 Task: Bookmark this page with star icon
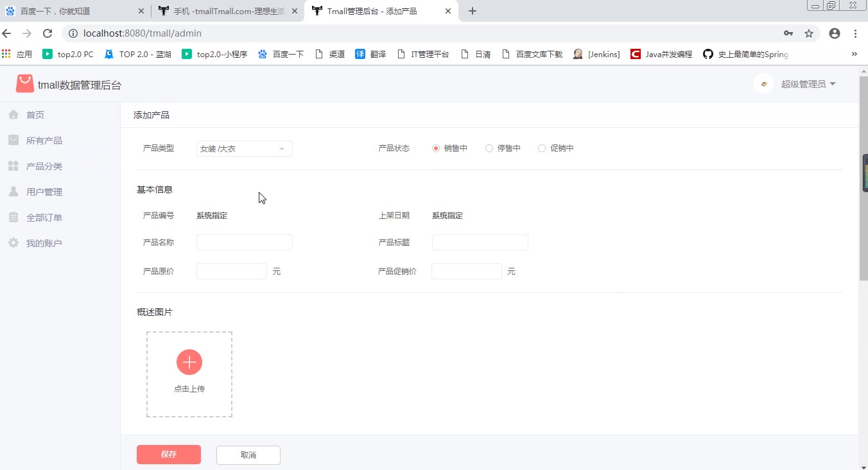[x=809, y=33]
